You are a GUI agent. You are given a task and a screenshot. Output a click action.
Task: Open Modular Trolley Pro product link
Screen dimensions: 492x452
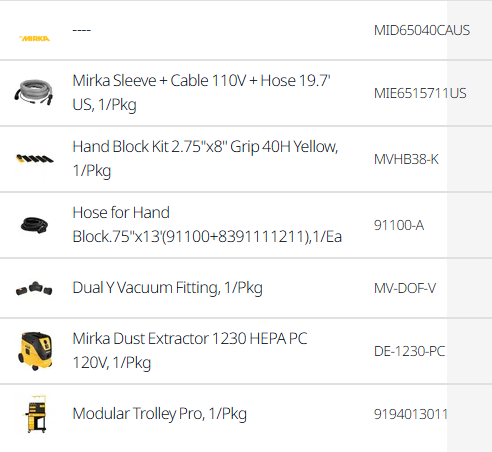(159, 414)
